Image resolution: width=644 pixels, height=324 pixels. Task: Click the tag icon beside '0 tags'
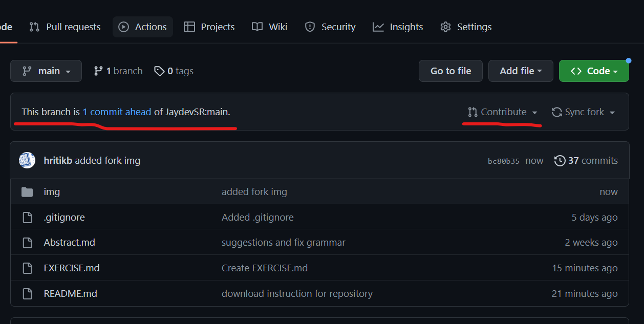pos(159,71)
